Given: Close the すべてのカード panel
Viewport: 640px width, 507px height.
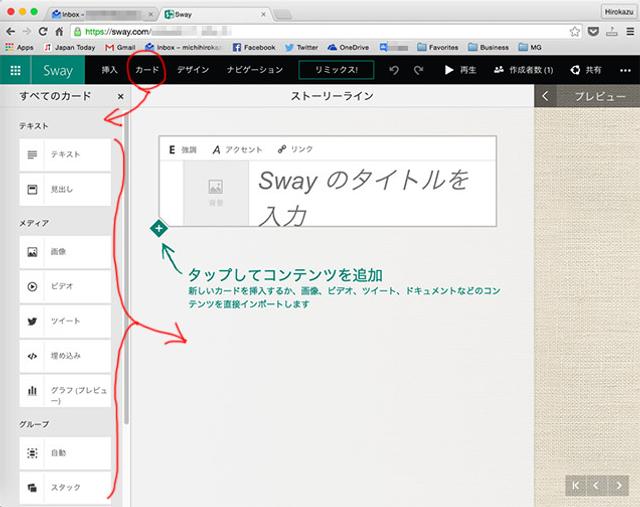Looking at the screenshot, I should [120, 96].
